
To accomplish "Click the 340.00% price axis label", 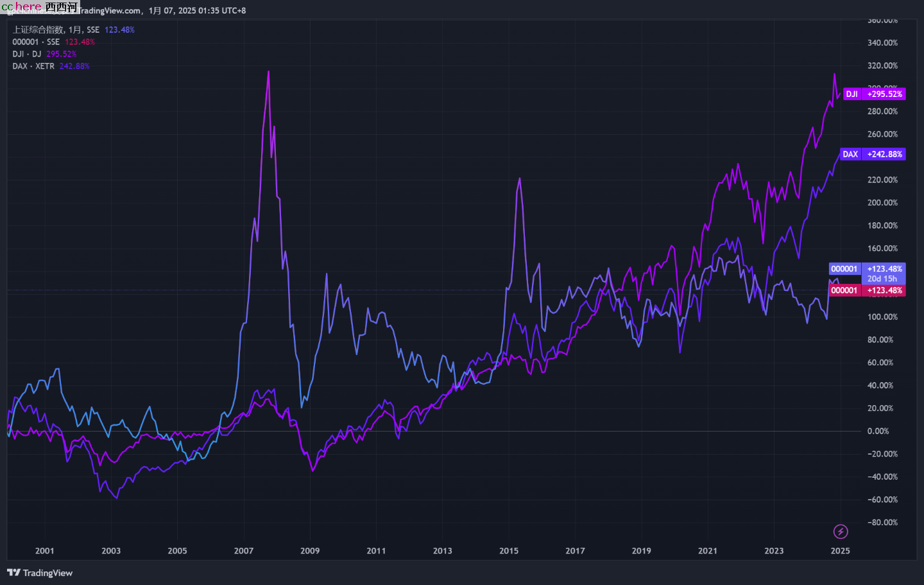I will coord(882,43).
